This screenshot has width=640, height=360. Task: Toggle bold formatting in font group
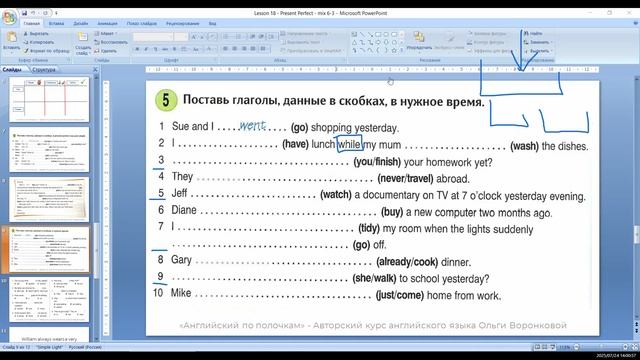tap(137, 49)
